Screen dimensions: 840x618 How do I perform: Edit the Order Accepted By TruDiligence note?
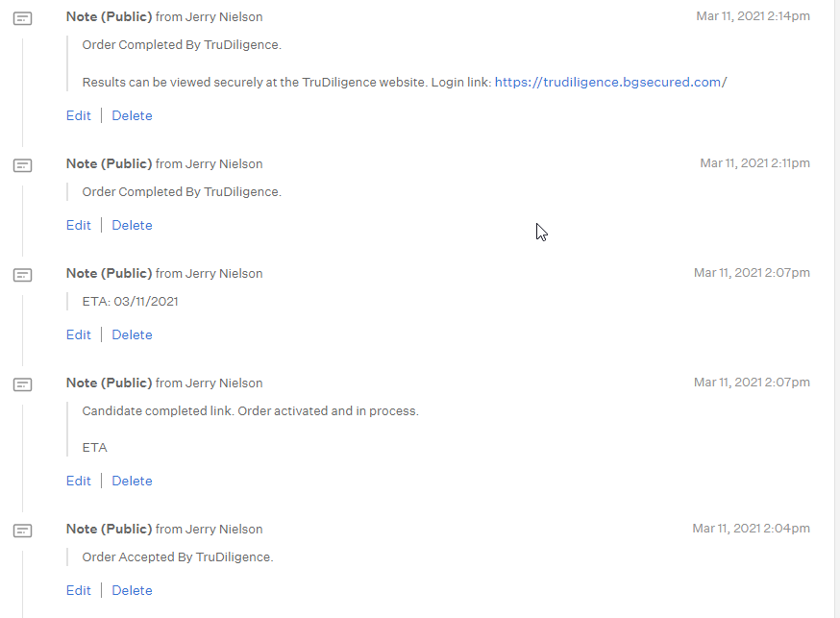pos(78,590)
